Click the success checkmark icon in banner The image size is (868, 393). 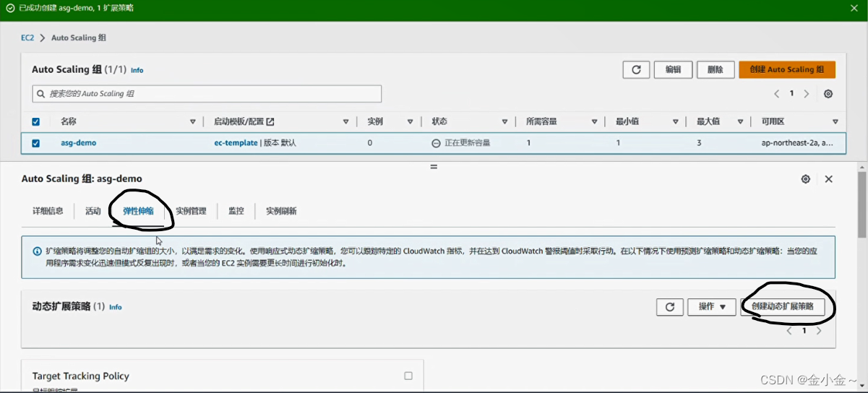10,8
